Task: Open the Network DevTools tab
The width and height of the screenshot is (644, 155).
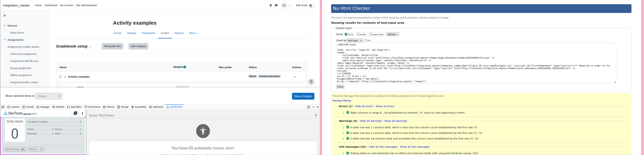Action: point(58,107)
